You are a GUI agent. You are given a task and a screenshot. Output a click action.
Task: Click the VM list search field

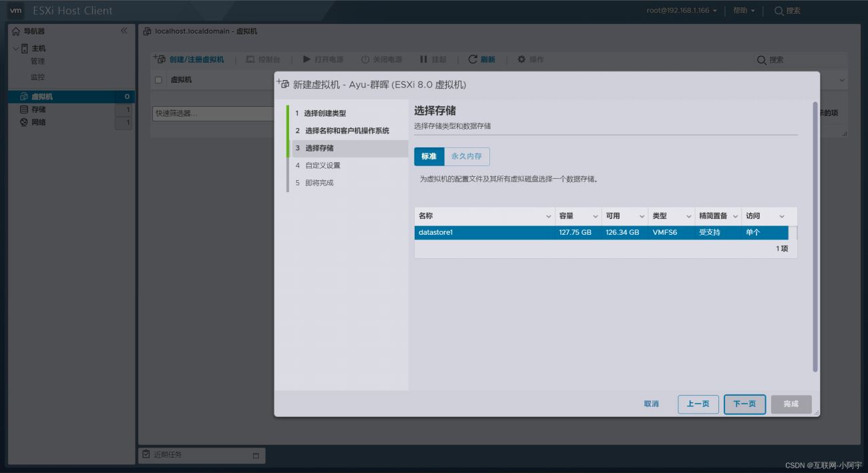click(x=800, y=60)
